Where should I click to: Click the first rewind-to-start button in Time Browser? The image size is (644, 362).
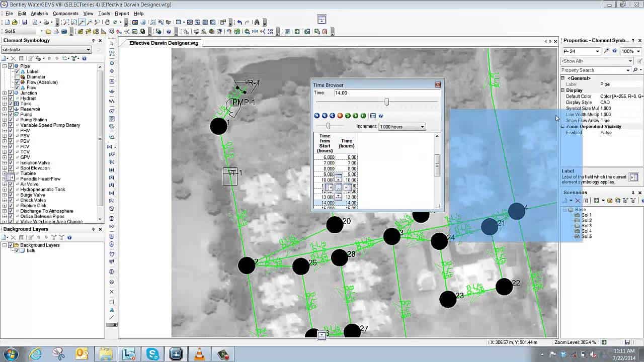pyautogui.click(x=316, y=116)
